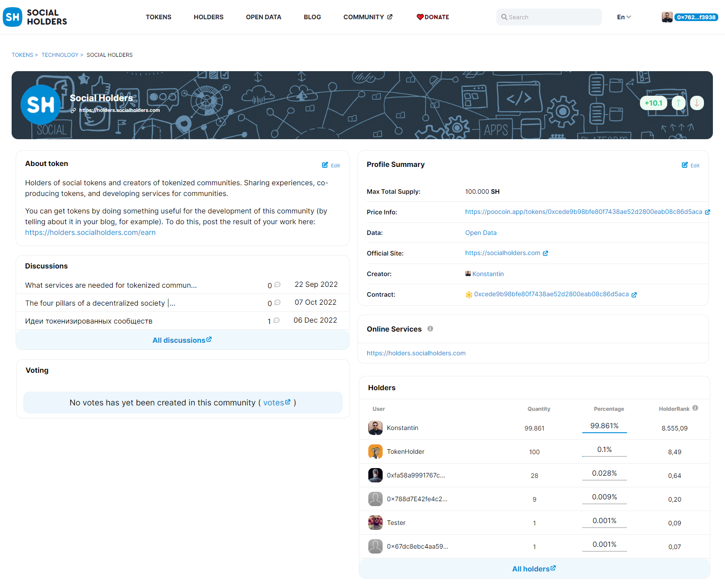
Task: Select holder 0×67dc8ebc4aa59...
Action: (418, 546)
